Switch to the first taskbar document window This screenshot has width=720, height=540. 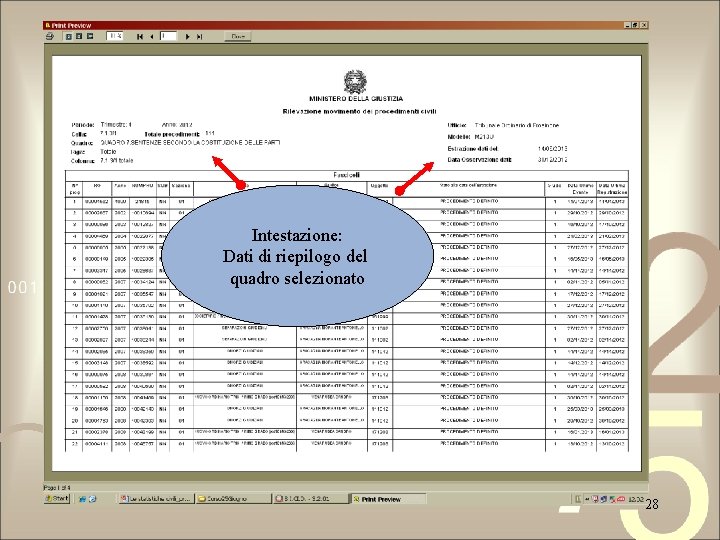(156, 499)
